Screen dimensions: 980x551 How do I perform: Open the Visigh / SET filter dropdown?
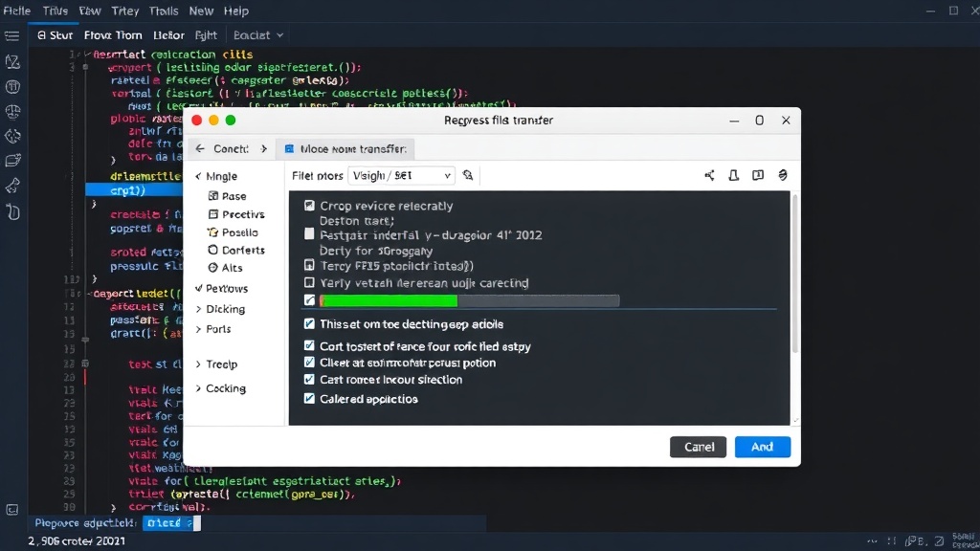pyautogui.click(x=401, y=176)
